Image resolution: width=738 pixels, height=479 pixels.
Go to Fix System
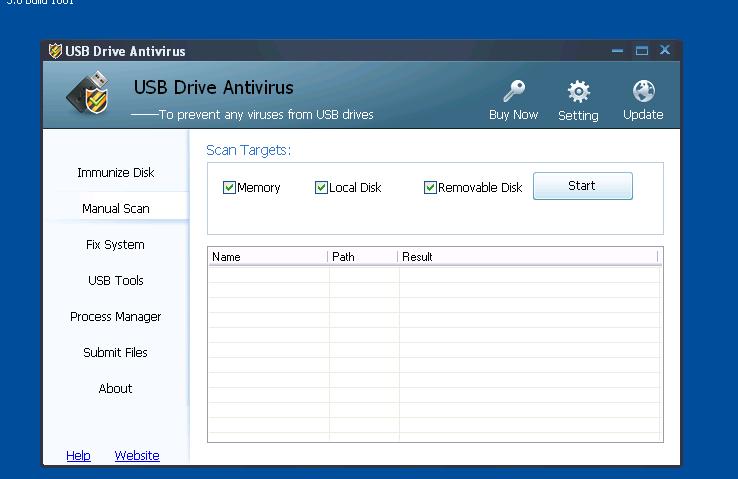point(115,245)
